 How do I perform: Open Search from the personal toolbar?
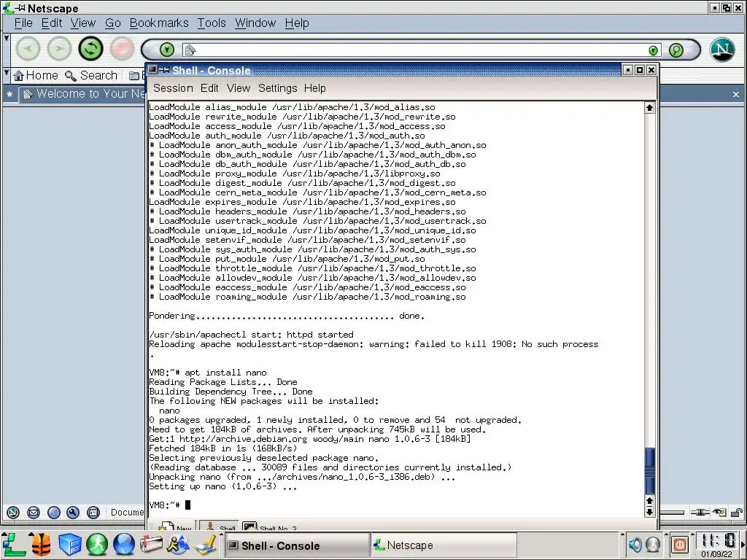[91, 75]
